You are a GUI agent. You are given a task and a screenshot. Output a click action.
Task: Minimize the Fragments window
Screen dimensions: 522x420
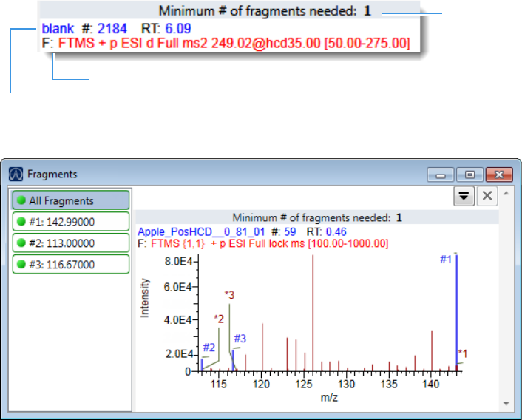tap(440, 175)
